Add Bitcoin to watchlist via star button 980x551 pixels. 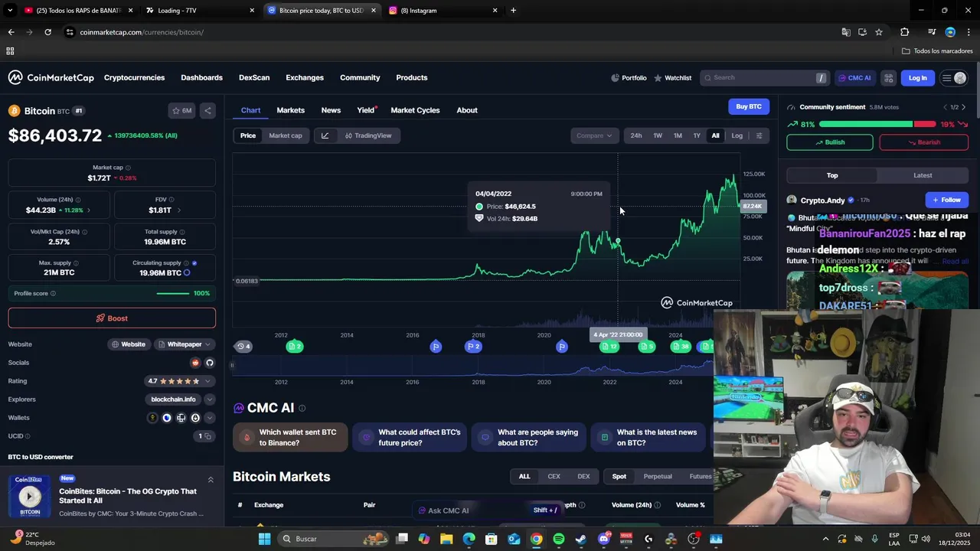tap(182, 110)
